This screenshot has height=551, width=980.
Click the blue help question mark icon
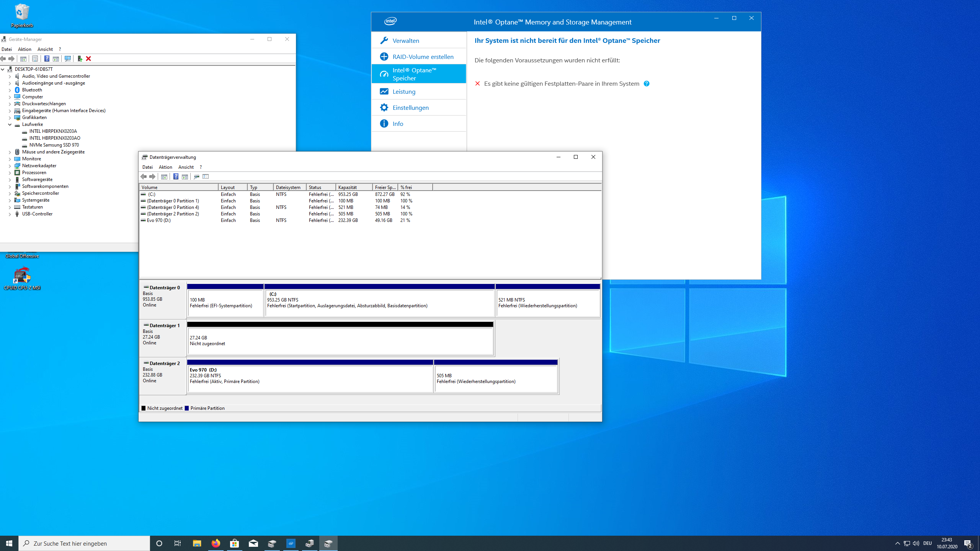[x=646, y=83]
